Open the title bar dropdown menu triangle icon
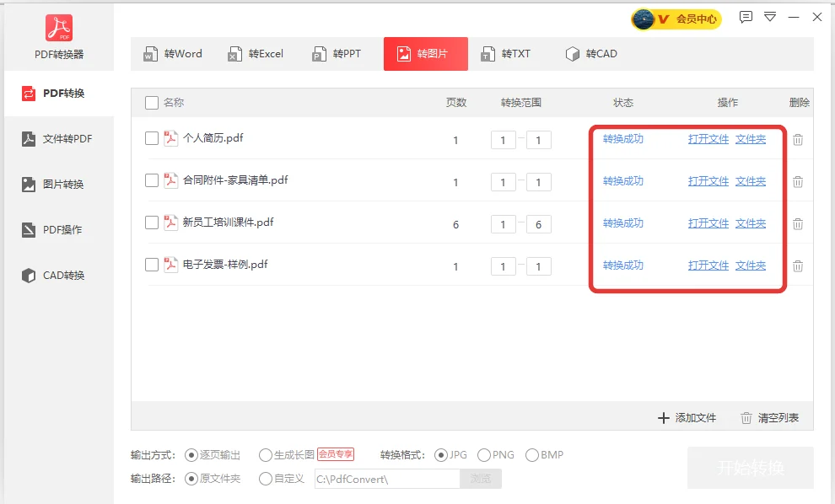 tap(769, 17)
